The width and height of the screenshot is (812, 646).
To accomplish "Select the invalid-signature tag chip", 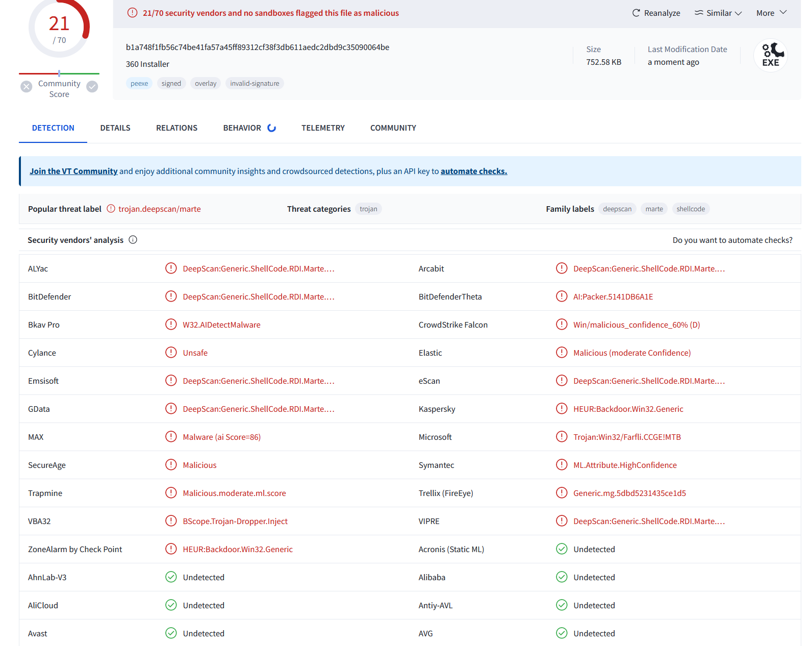I will coord(255,84).
